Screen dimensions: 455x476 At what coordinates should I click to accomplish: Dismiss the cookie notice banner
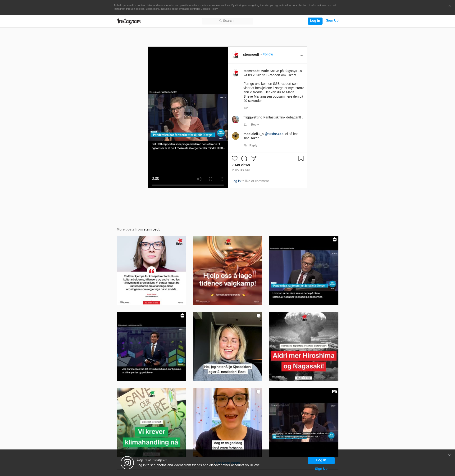[x=449, y=6]
